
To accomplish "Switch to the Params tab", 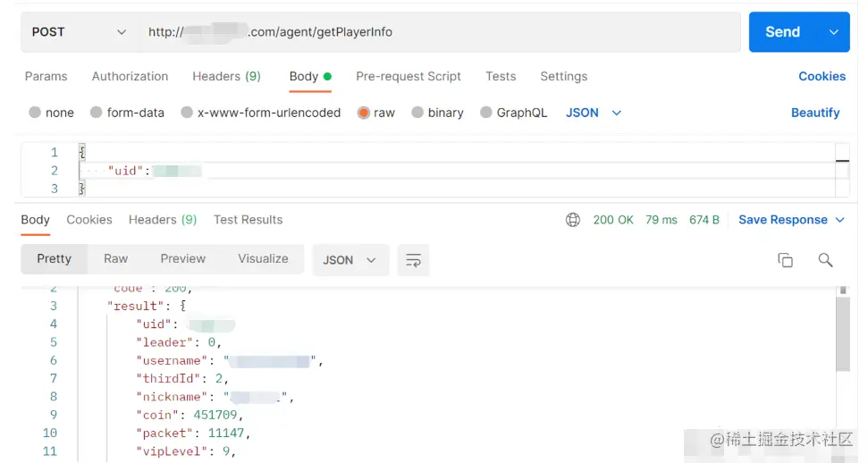I will point(46,77).
